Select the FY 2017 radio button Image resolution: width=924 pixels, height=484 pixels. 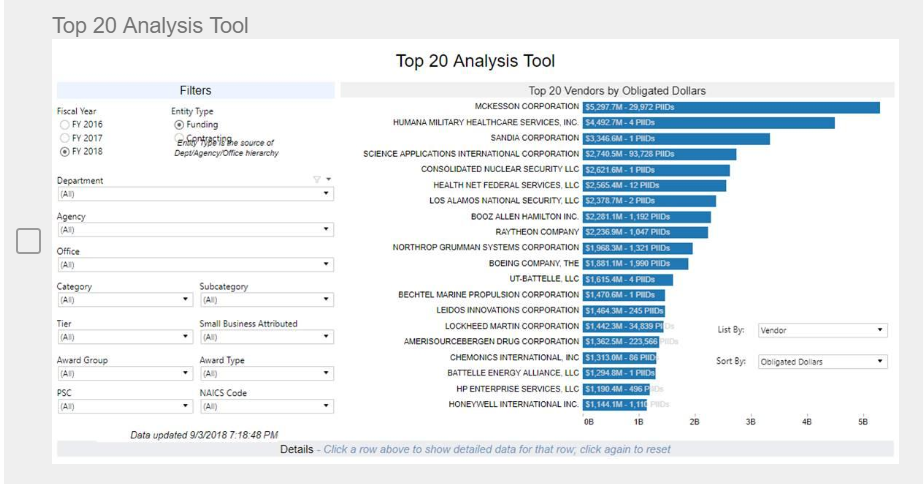pyautogui.click(x=65, y=138)
